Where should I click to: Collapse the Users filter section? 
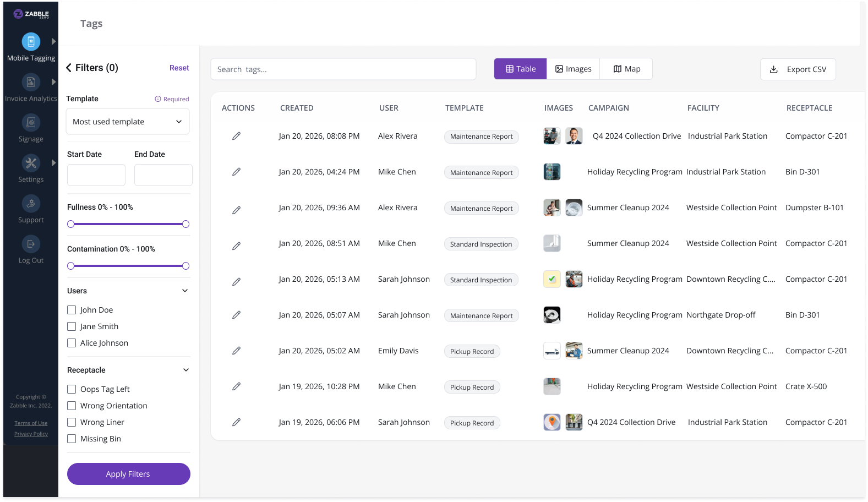pos(185,291)
